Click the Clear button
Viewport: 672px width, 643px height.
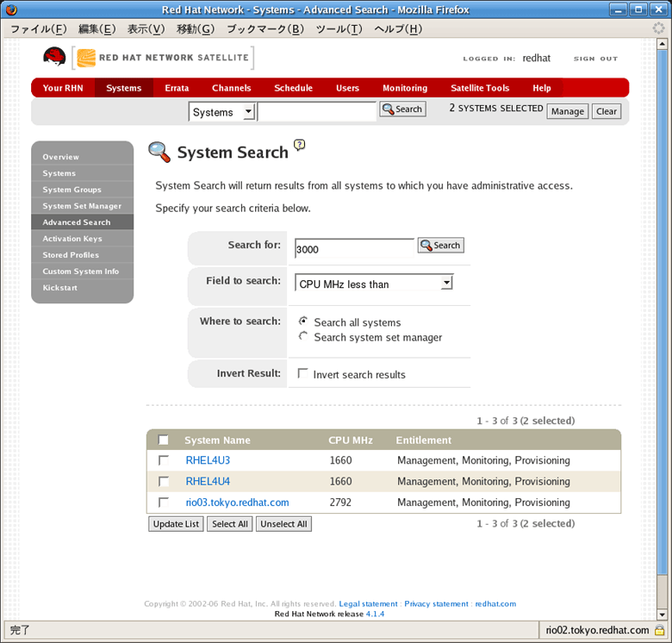coord(607,111)
